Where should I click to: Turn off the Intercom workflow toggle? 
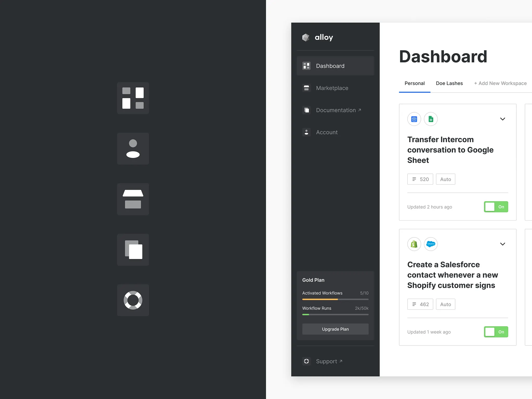[x=496, y=207]
